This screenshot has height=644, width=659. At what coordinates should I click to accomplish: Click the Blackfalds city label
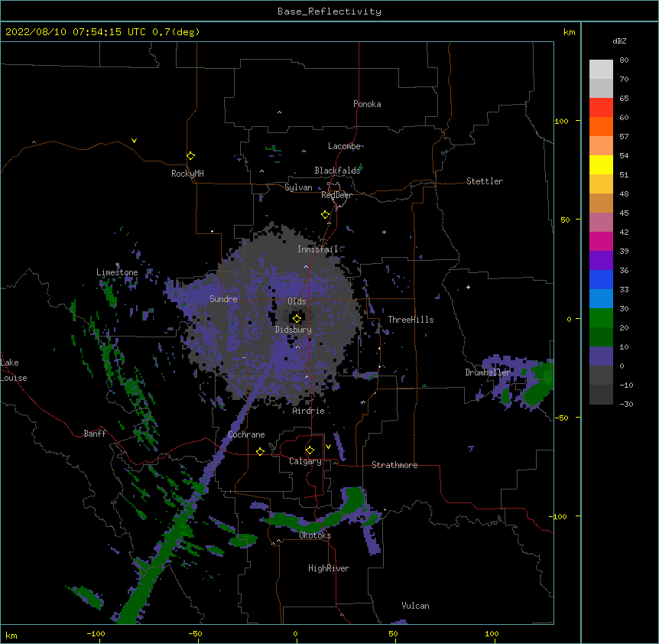tap(337, 171)
